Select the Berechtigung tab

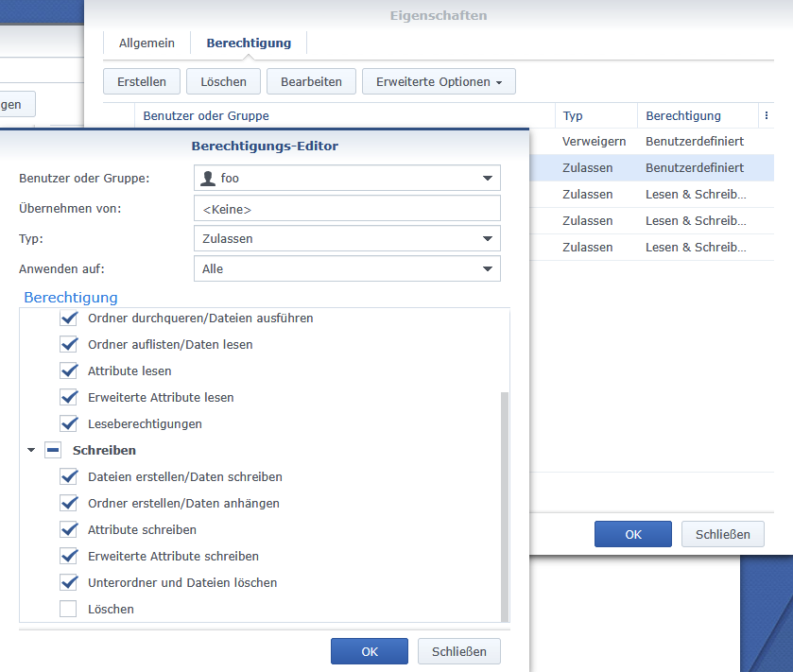[249, 43]
